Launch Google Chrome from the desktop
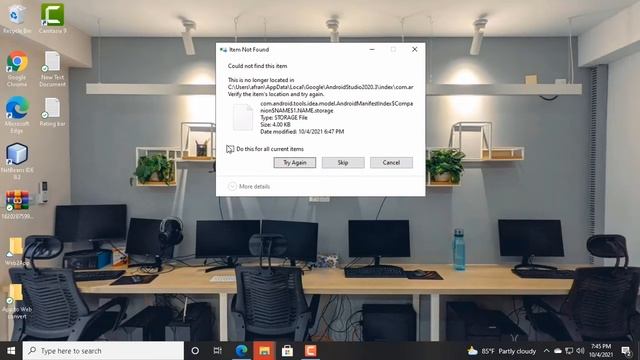 coord(17,69)
